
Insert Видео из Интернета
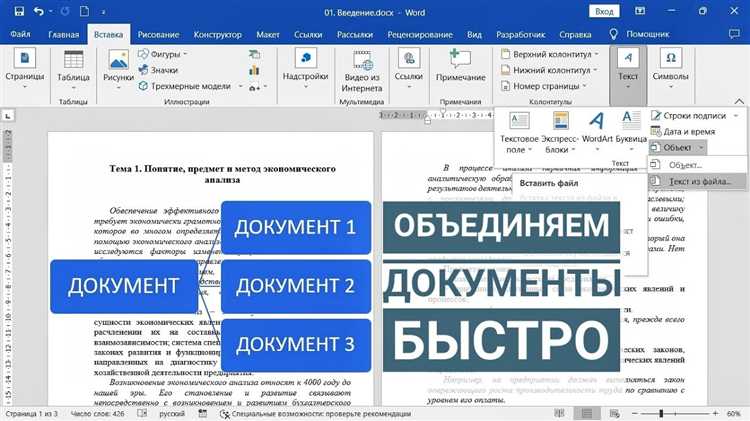pos(362,71)
